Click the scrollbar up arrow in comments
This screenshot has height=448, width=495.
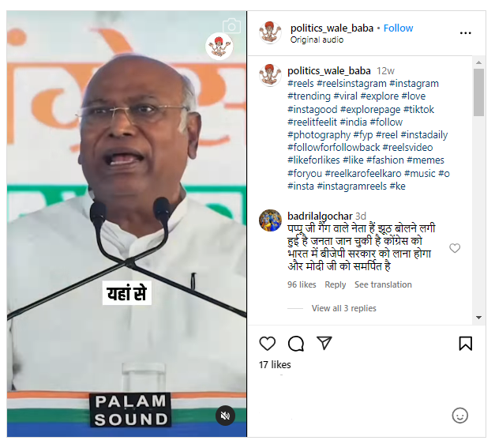(x=478, y=62)
